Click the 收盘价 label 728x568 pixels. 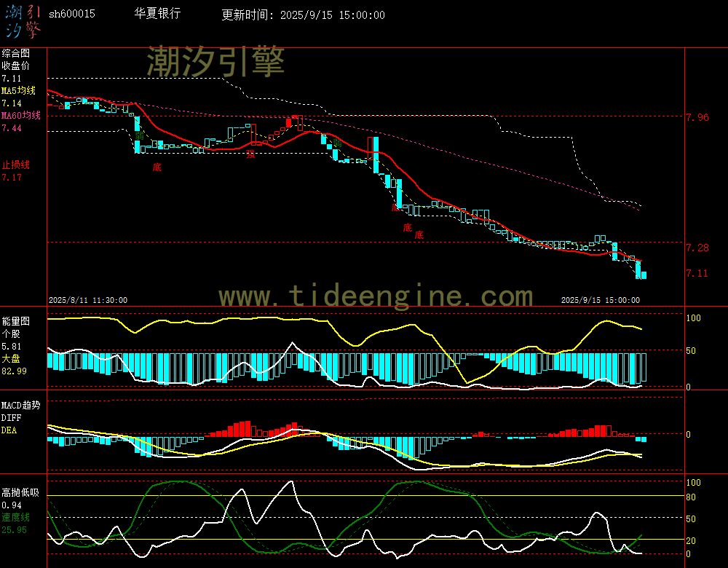(x=15, y=66)
